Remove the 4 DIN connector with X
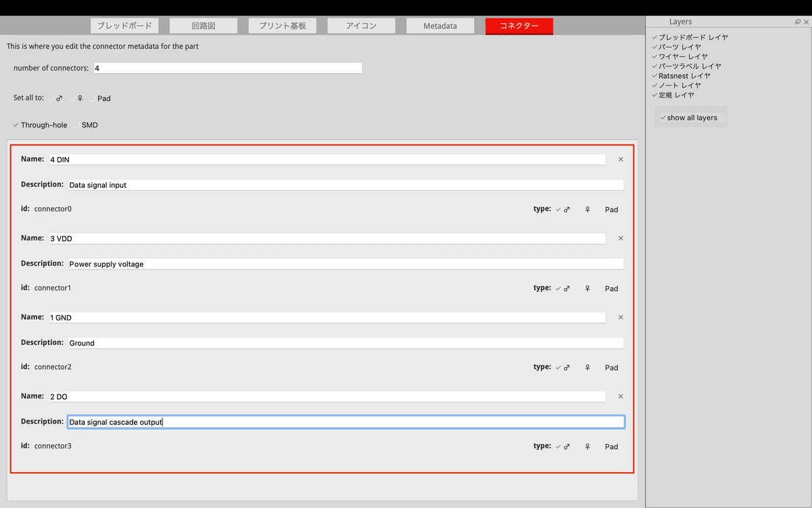 pos(621,159)
